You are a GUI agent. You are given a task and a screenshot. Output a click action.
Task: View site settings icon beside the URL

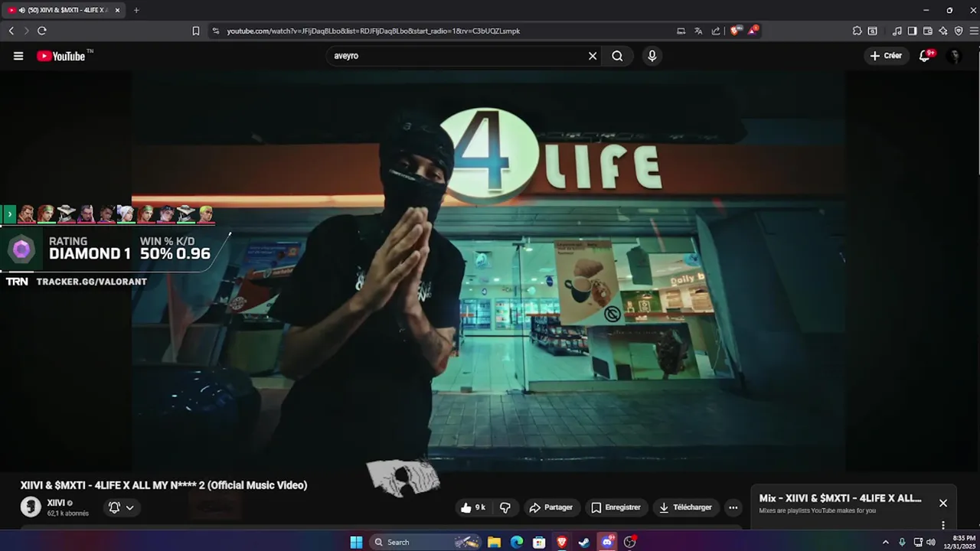coord(216,31)
